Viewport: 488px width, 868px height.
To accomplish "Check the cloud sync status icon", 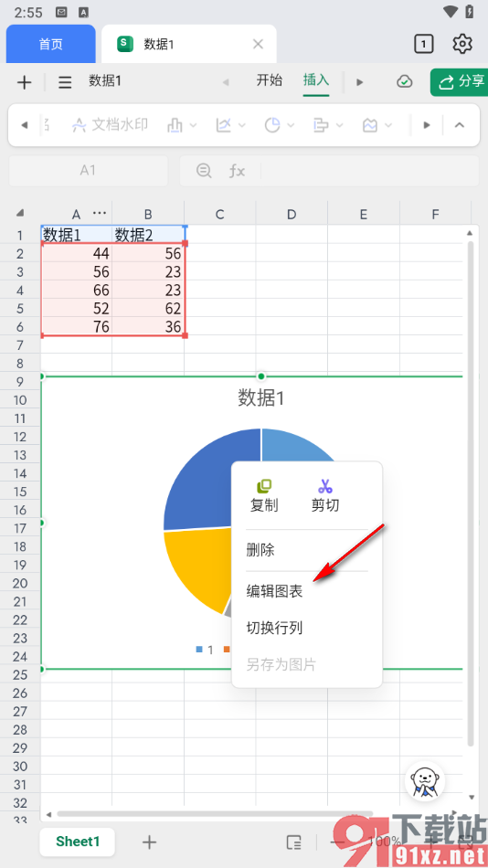I will 405,82.
